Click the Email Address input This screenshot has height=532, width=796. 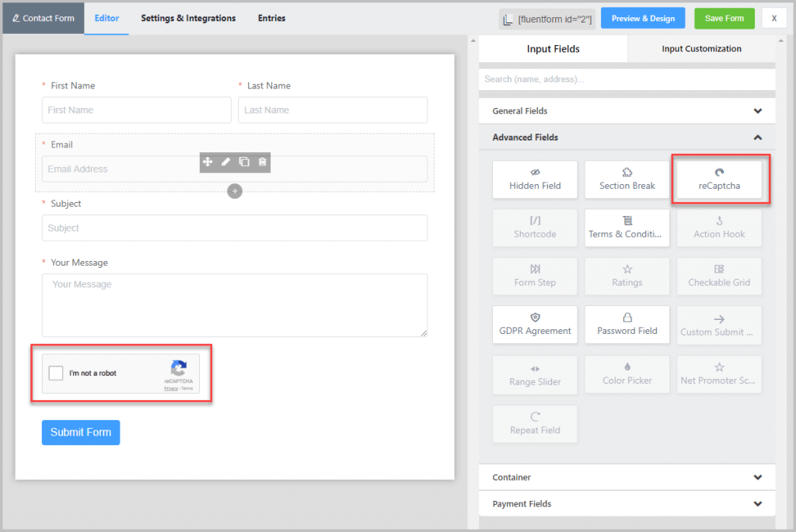click(235, 169)
